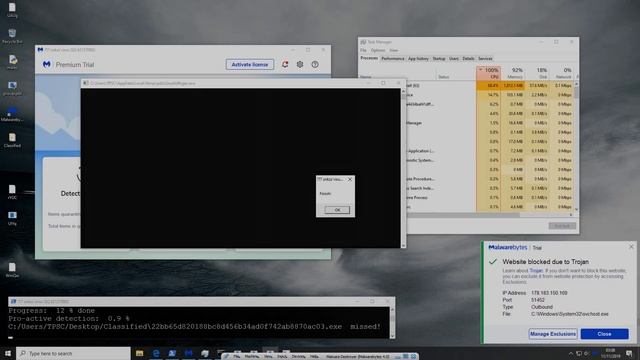Open Startup tab in Task Manager

coord(439,59)
